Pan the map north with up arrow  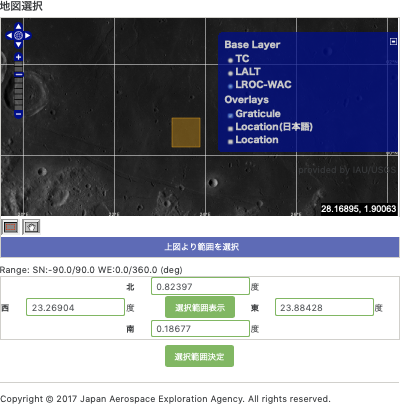click(x=19, y=27)
